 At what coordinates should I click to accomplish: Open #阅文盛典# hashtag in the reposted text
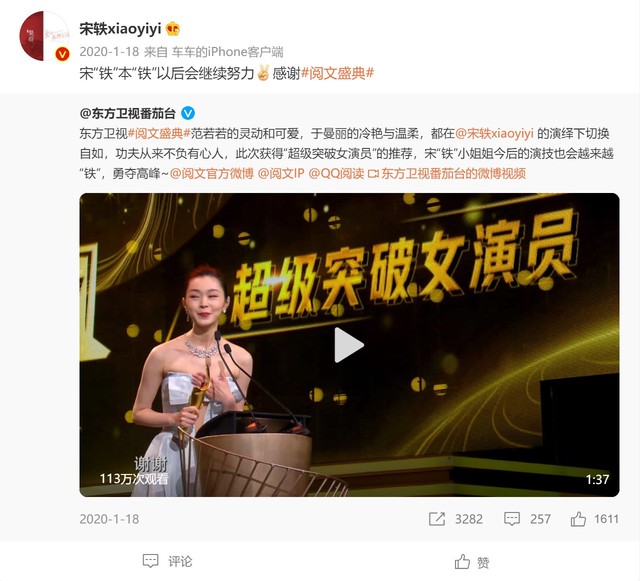159,134
